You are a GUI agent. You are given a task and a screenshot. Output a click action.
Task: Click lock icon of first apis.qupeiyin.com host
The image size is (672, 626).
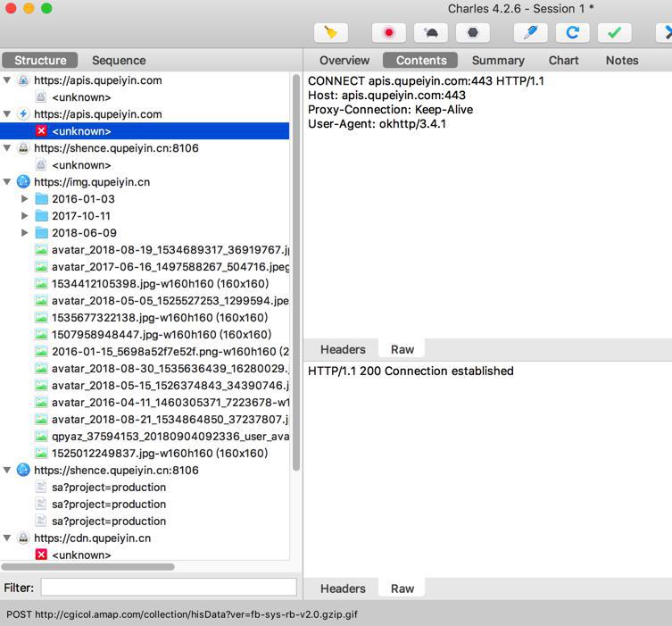tap(23, 80)
